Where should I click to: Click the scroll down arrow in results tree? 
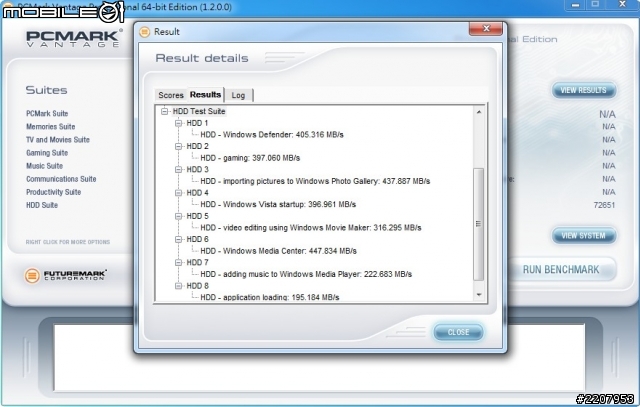pyautogui.click(x=479, y=295)
